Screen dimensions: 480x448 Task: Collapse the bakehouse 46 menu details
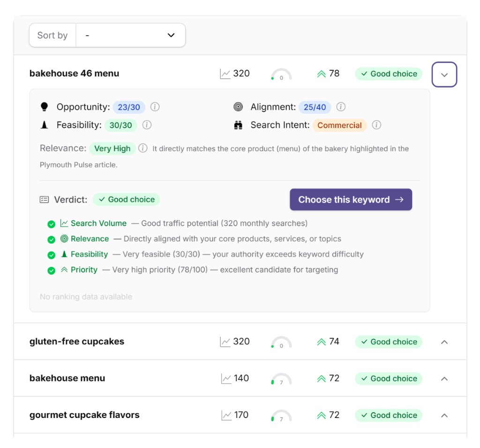444,74
